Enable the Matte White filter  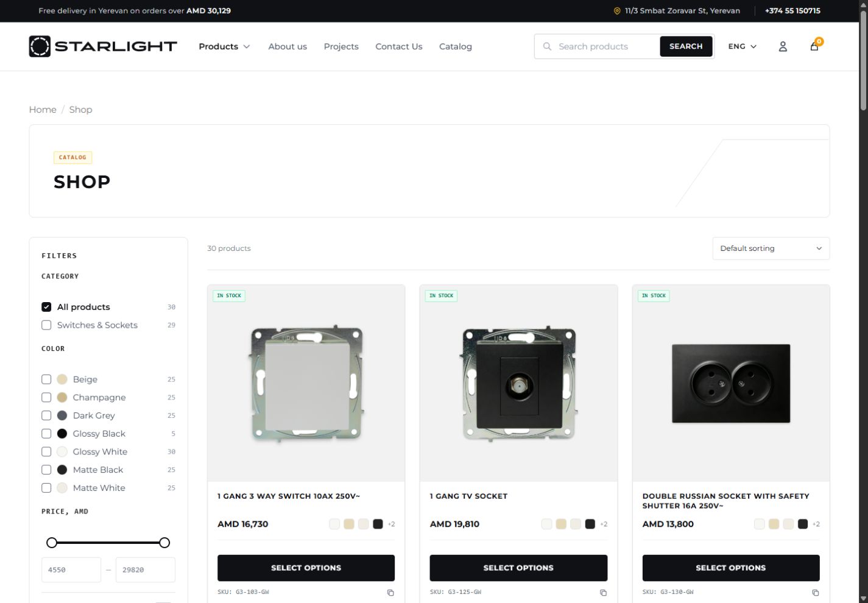(46, 488)
